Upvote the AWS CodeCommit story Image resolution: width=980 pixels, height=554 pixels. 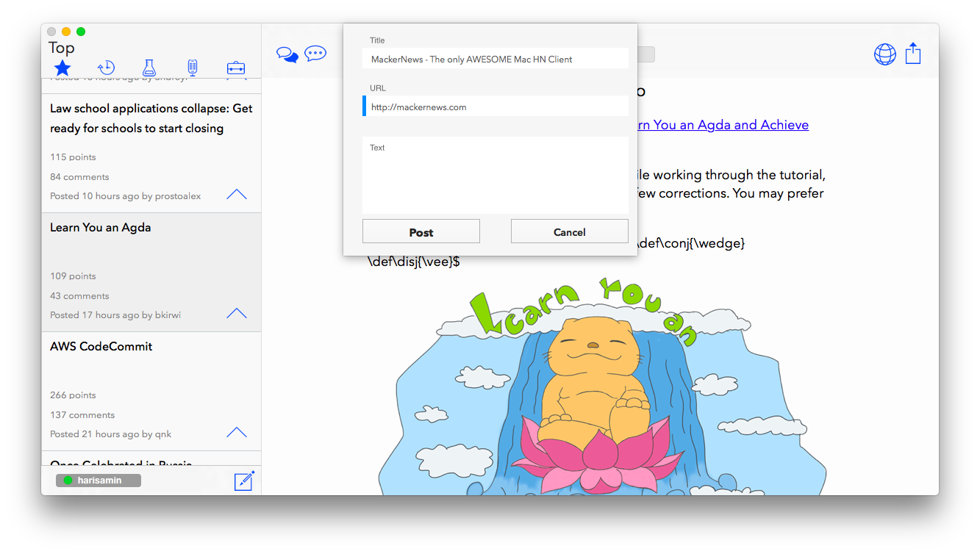237,433
